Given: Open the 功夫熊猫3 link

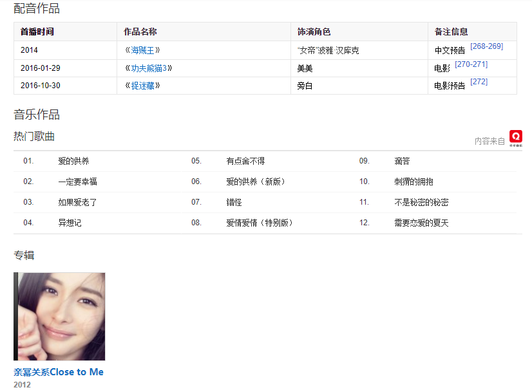Looking at the screenshot, I should click(149, 68).
